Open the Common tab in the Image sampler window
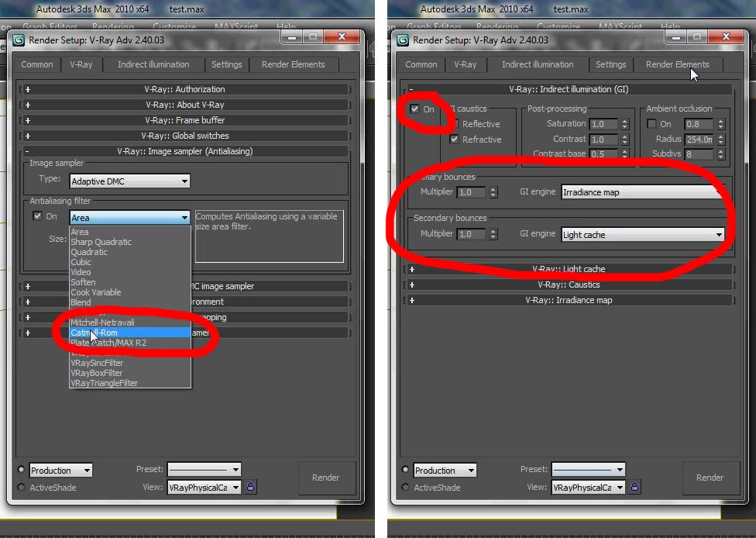This screenshot has width=756, height=538. (37, 64)
